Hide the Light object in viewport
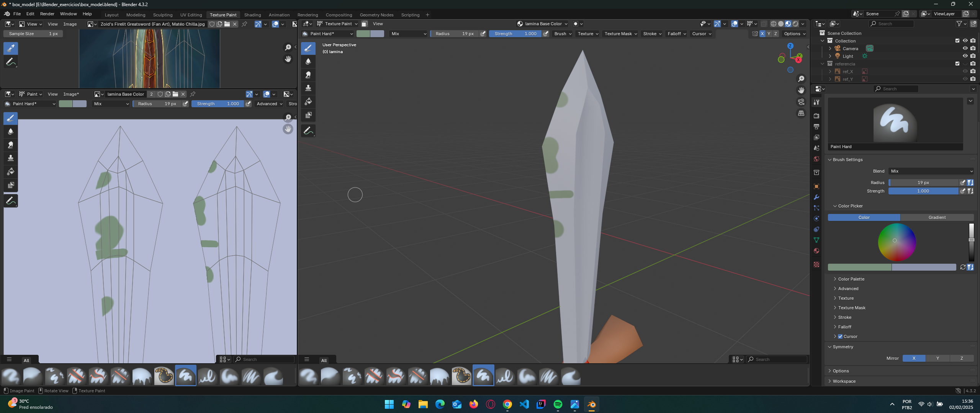Image resolution: width=980 pixels, height=413 pixels. coord(965,56)
